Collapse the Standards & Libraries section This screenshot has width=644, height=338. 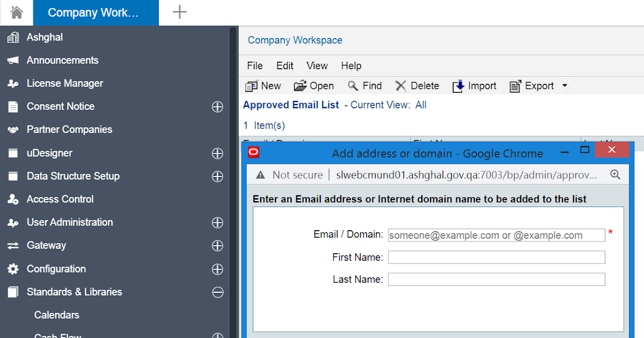click(x=217, y=292)
